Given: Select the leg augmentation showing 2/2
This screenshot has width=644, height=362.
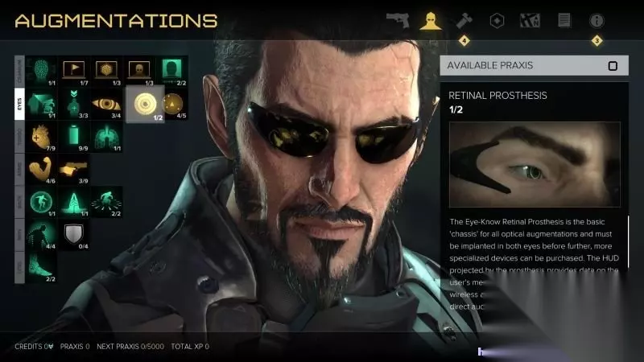Looking at the screenshot, I should tap(42, 267).
